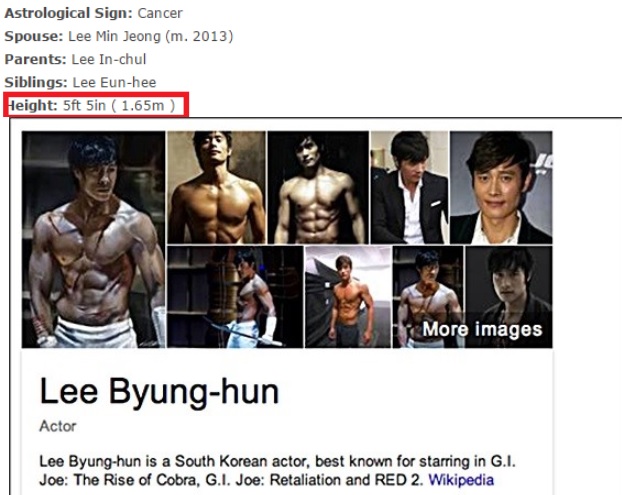The height and width of the screenshot is (495, 622).
Task: Select the Height 5ft 5in line
Action: click(92, 106)
